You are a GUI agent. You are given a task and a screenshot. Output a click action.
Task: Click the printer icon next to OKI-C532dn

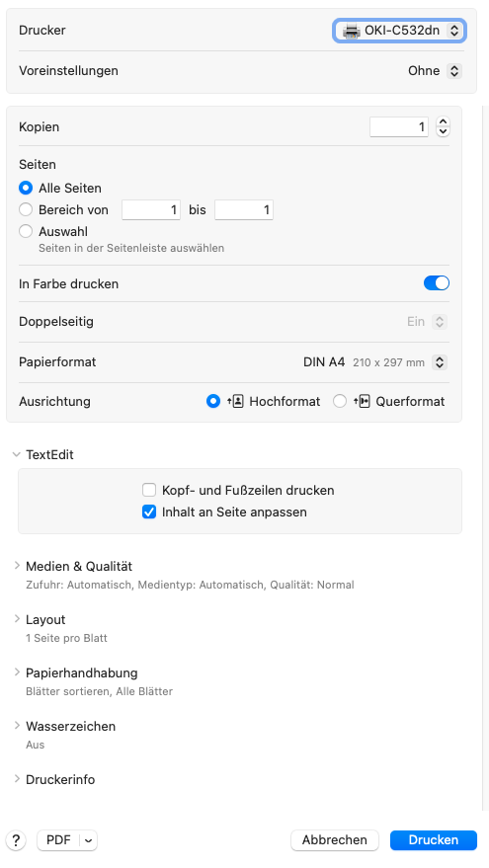(351, 31)
